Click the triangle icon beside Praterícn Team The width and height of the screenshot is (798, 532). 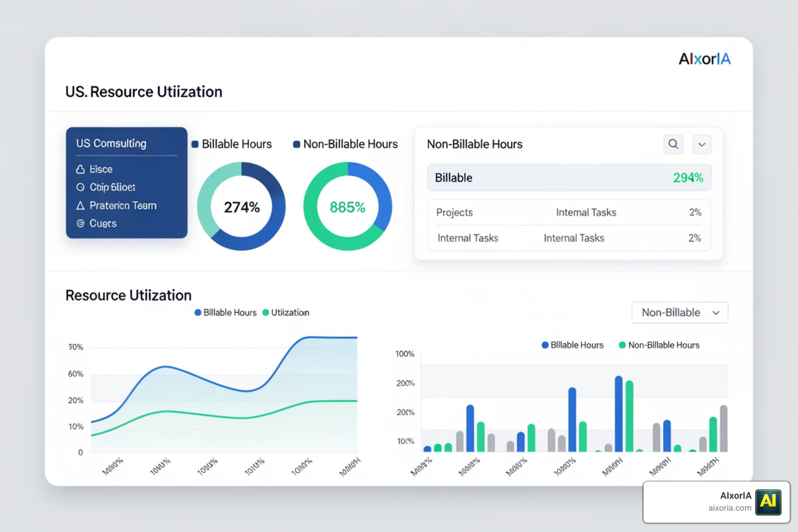pos(81,206)
